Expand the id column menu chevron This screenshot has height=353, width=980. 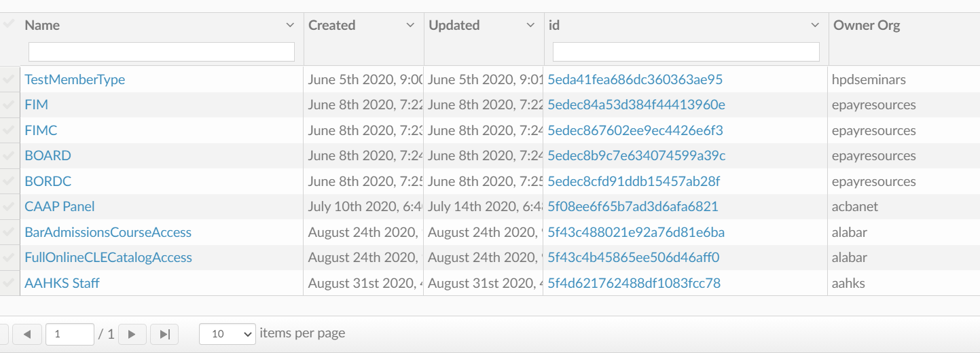pos(815,25)
